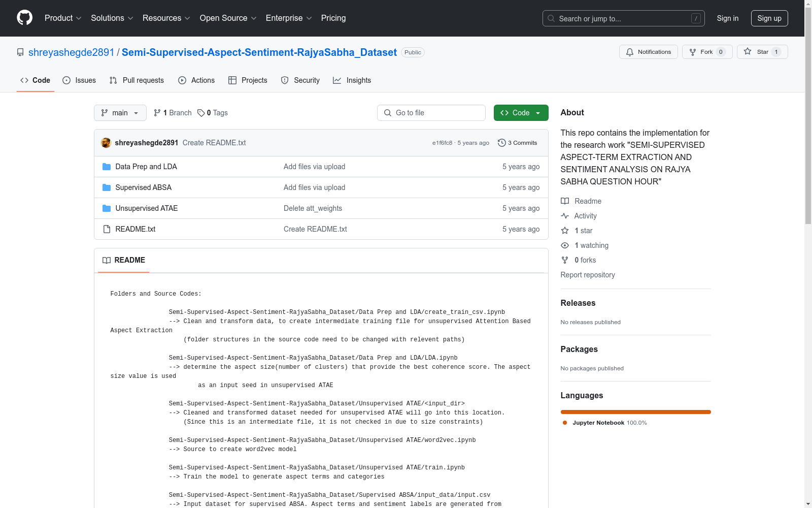Click Sign in
This screenshot has width=812, height=508.
pyautogui.click(x=728, y=18)
